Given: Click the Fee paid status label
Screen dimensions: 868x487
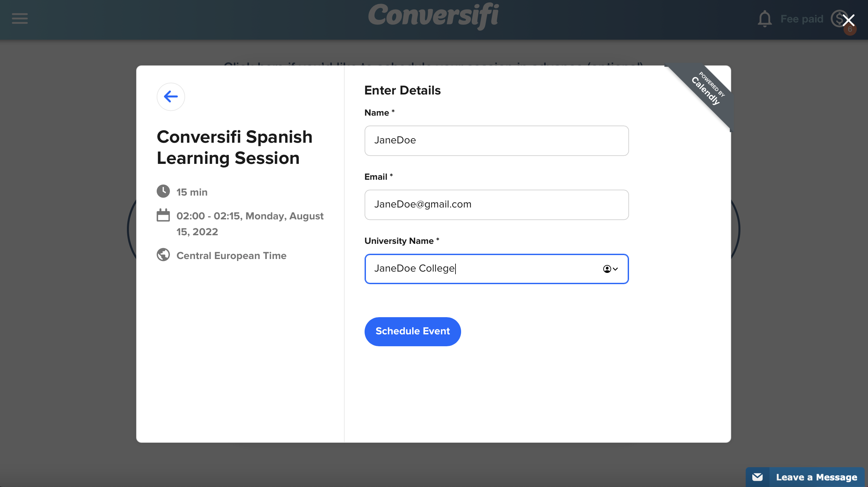Looking at the screenshot, I should coord(802,19).
